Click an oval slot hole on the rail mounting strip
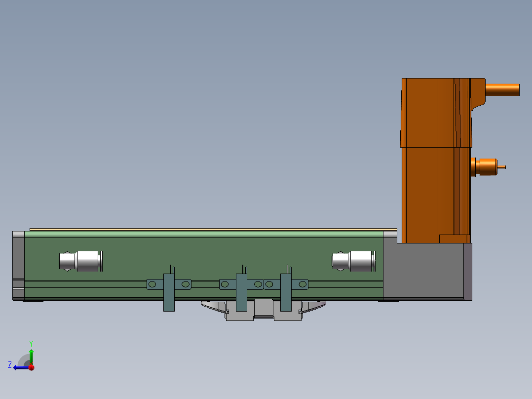This screenshot has width=532, height=399. 152,284
